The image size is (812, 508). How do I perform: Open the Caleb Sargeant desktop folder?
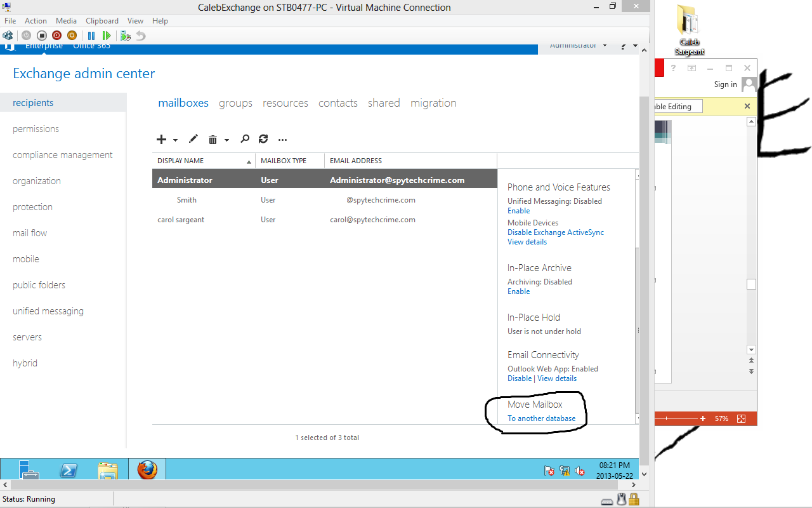point(689,30)
